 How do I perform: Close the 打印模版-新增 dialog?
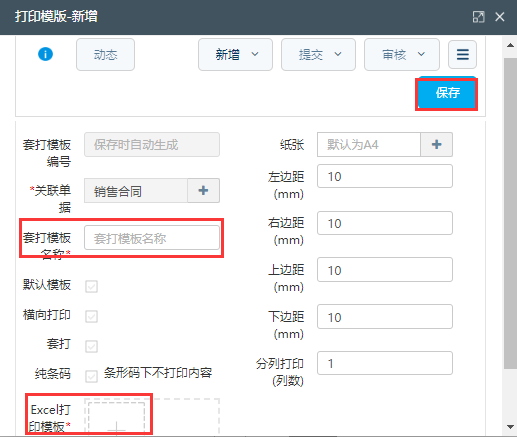[500, 17]
